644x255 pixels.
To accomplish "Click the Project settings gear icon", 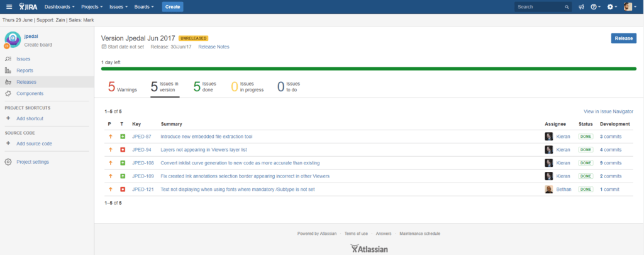I will pyautogui.click(x=8, y=162).
